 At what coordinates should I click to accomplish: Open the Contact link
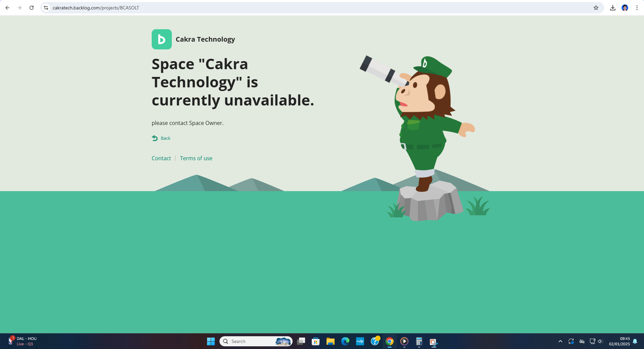161,158
